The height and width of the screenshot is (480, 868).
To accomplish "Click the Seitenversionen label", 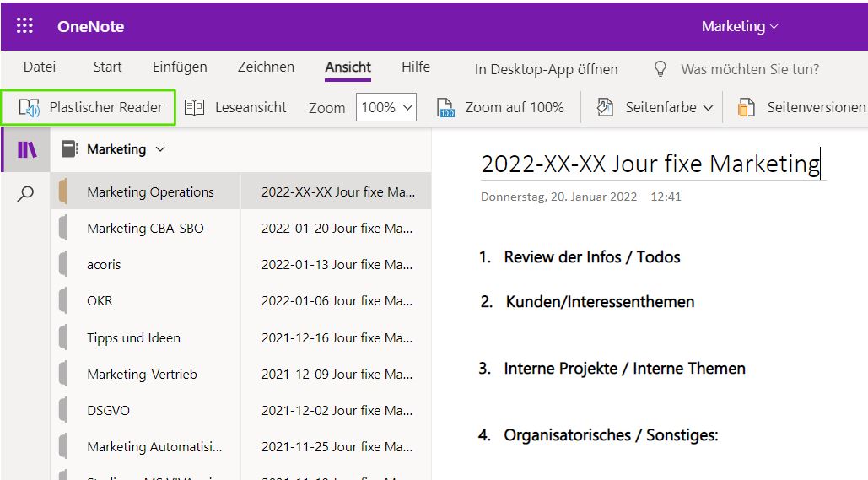I will (x=817, y=107).
